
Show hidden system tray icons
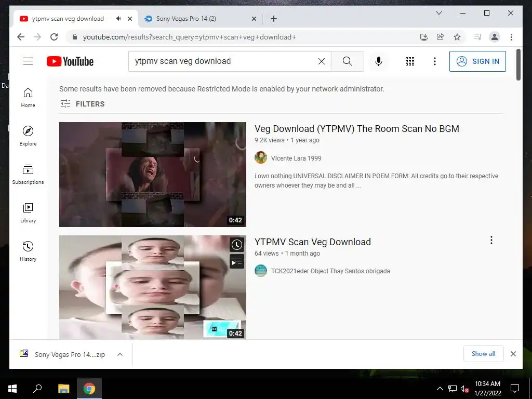[x=440, y=389]
